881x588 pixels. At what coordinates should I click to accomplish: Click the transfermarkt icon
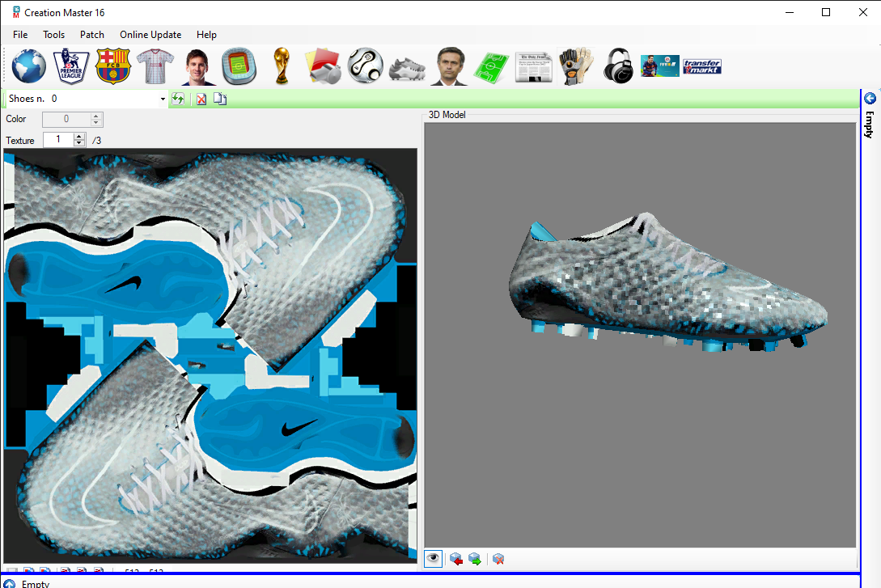click(x=702, y=67)
